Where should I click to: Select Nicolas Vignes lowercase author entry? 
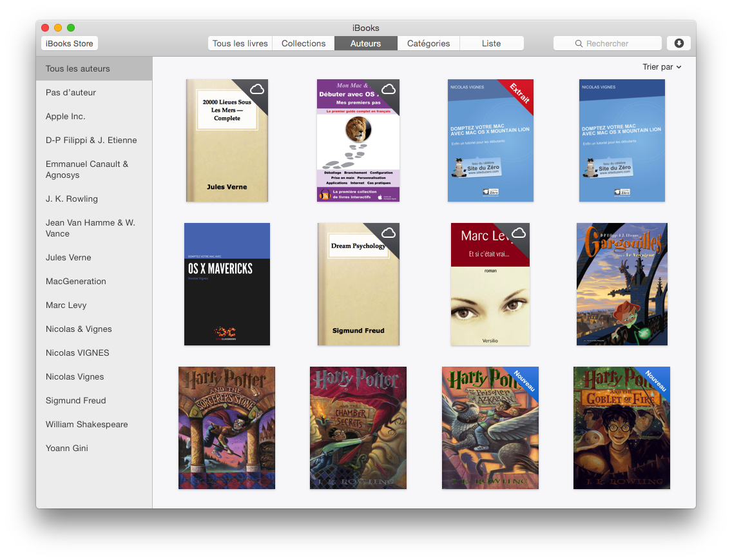point(94,376)
